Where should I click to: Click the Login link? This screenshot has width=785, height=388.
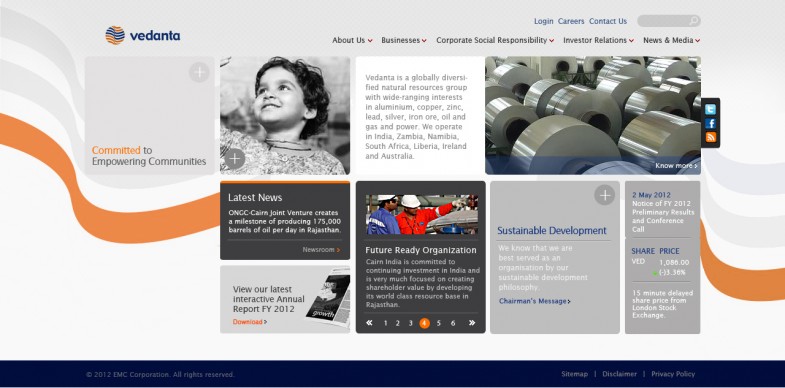[544, 21]
